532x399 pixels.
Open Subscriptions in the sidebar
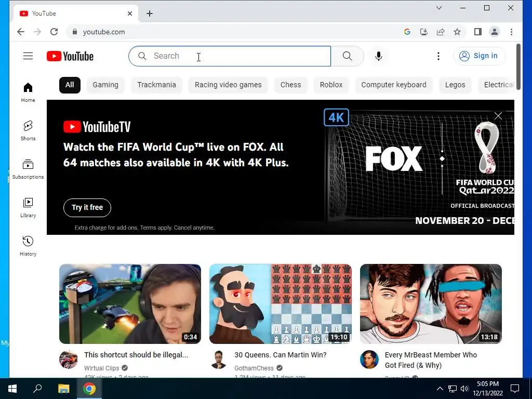(x=28, y=169)
